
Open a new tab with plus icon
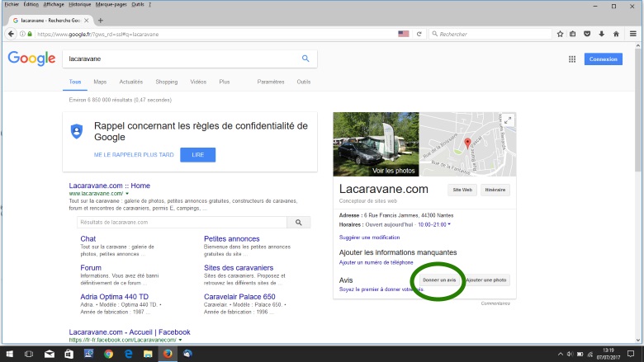coord(100,20)
